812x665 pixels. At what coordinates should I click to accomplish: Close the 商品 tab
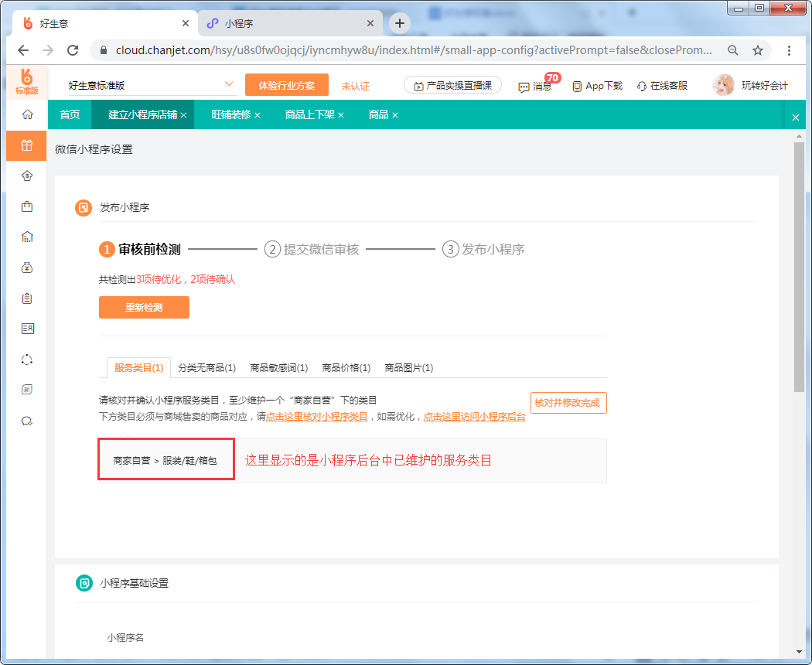tap(394, 115)
